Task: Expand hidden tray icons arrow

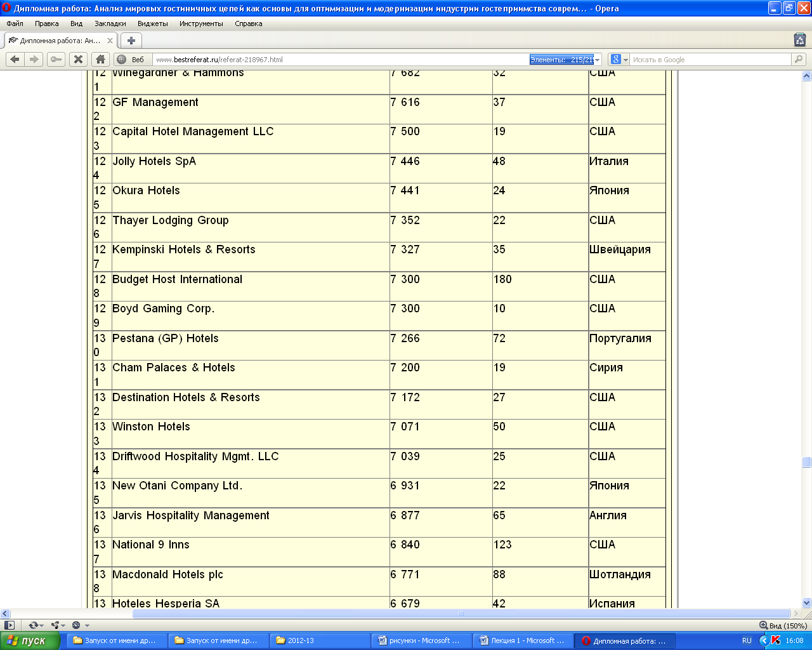Action: tap(764, 640)
